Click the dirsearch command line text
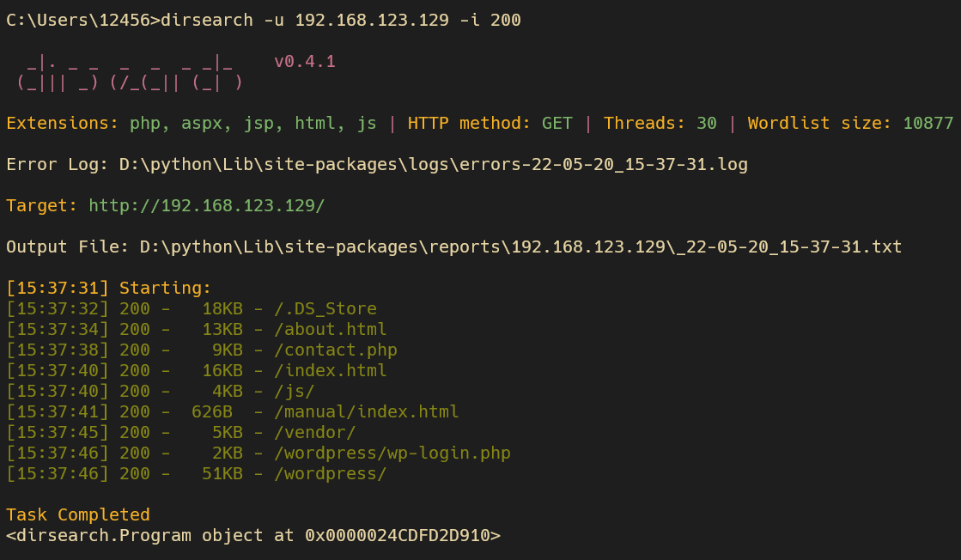 [264, 20]
